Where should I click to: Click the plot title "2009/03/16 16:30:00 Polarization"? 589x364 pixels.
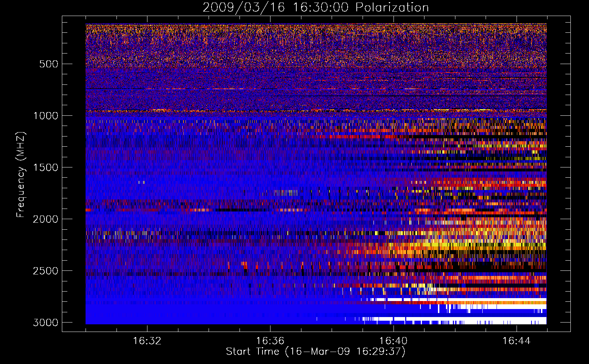[316, 7]
